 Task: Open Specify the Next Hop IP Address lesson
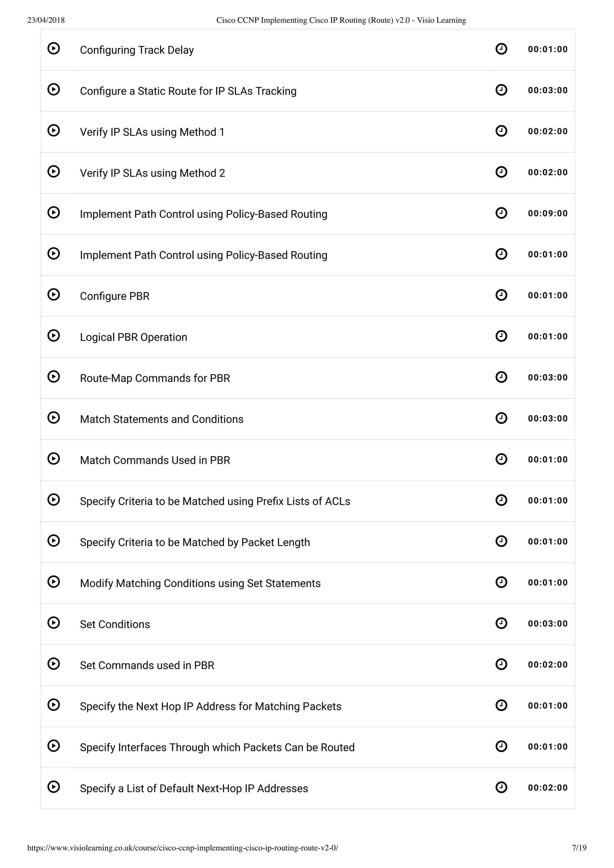210,707
